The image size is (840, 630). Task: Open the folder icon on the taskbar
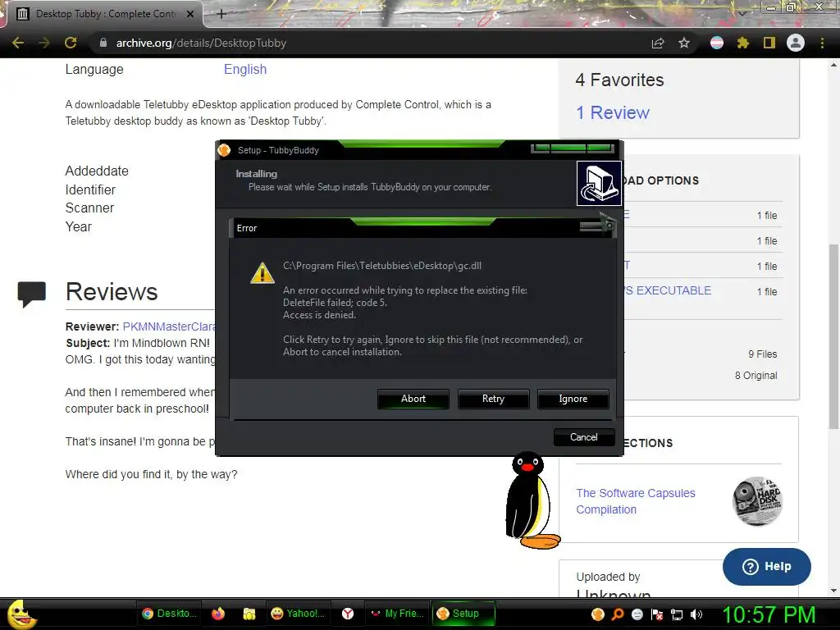coord(249,614)
